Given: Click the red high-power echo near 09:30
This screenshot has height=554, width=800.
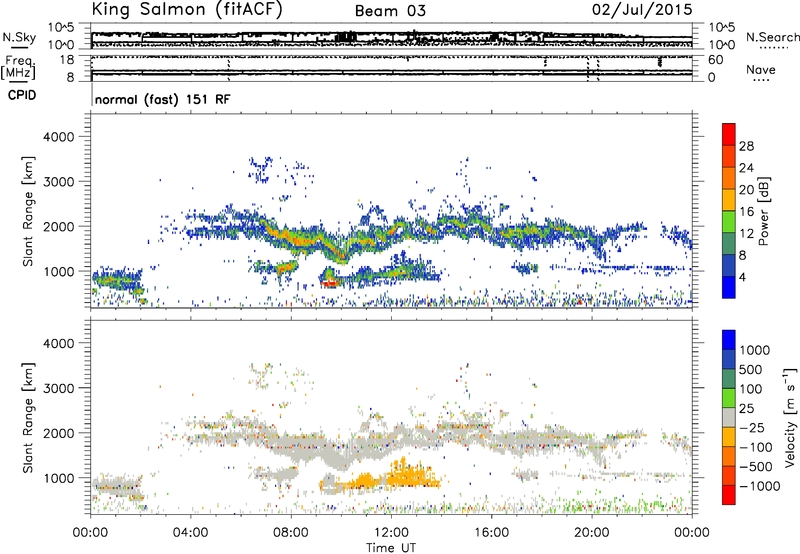Looking at the screenshot, I should pos(330,282).
